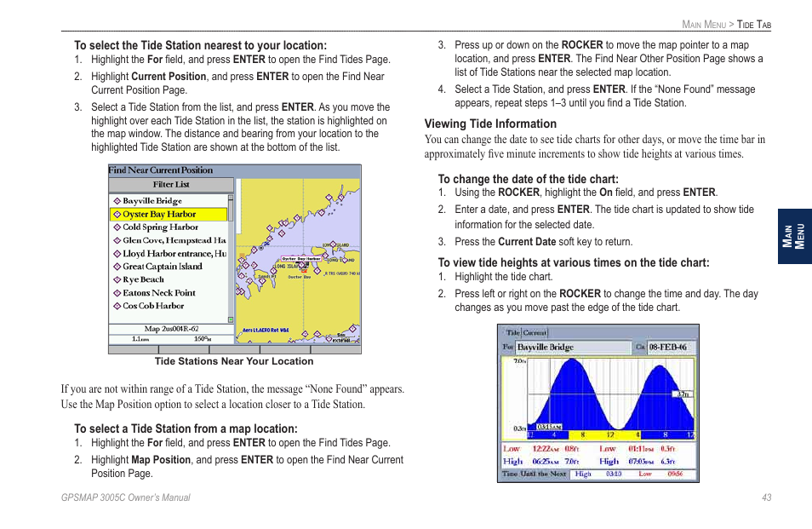This screenshot has width=812, height=529.
Task: Click the 7.0ft axis label on tide chart
Action: [519, 361]
